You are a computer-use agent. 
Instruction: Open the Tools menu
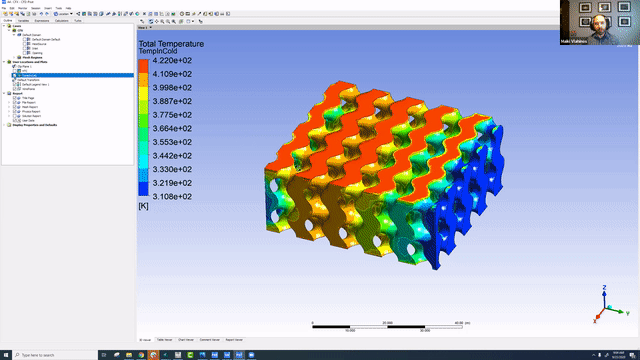pos(59,8)
